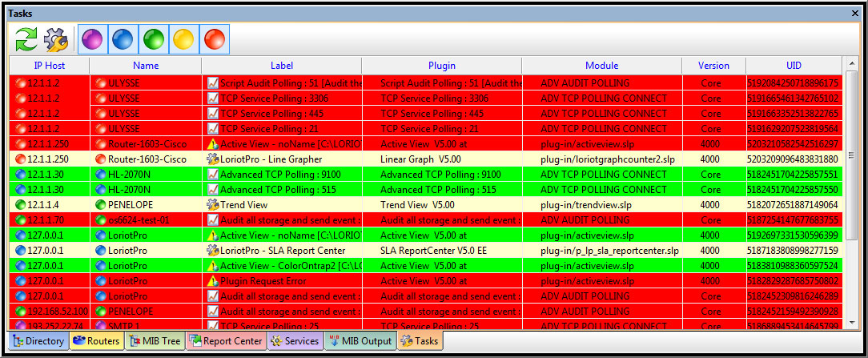This screenshot has height=358, width=868.
Task: Click plug-in/p_lp_sla_reportcenter.slp module cell
Action: pos(601,250)
